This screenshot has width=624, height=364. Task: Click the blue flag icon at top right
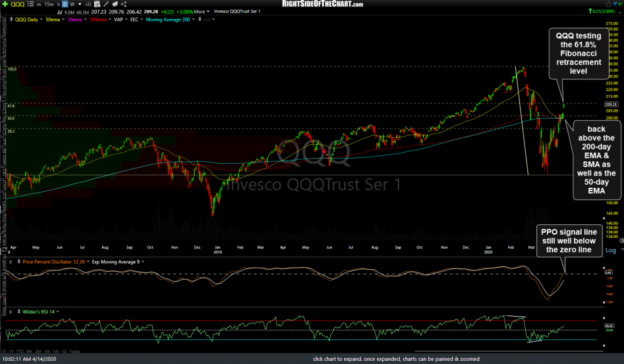[615, 4]
